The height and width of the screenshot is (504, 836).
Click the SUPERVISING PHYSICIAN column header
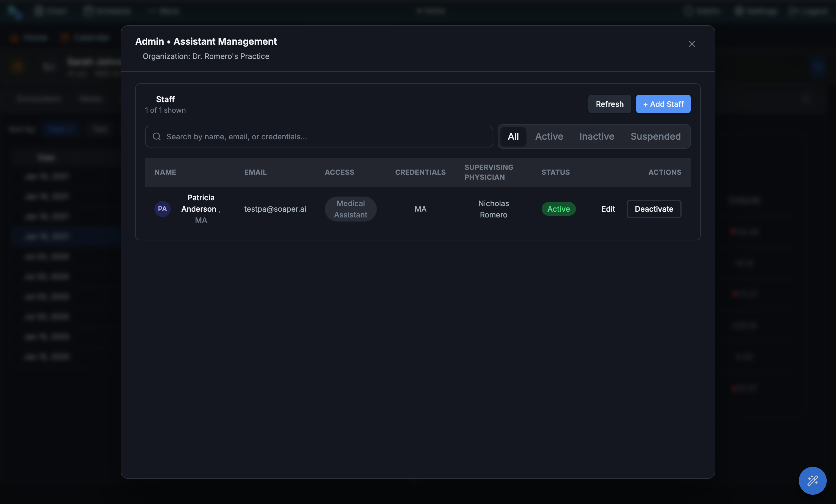(488, 172)
